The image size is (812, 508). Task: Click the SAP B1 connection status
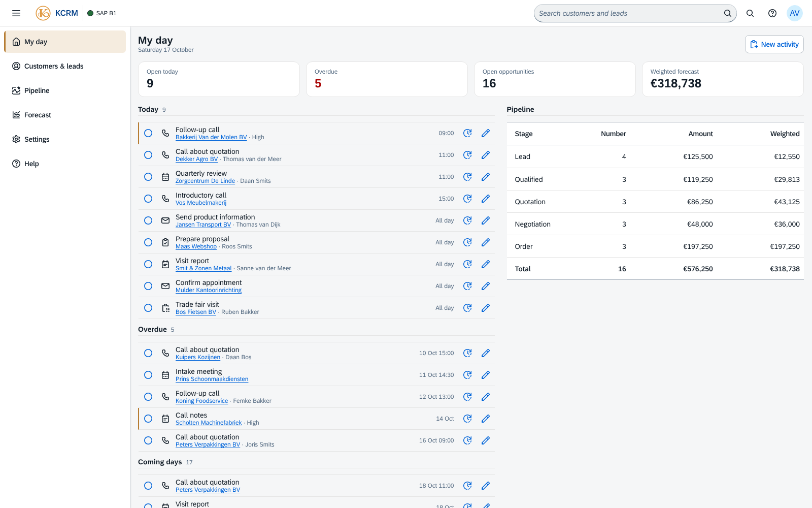[102, 13]
